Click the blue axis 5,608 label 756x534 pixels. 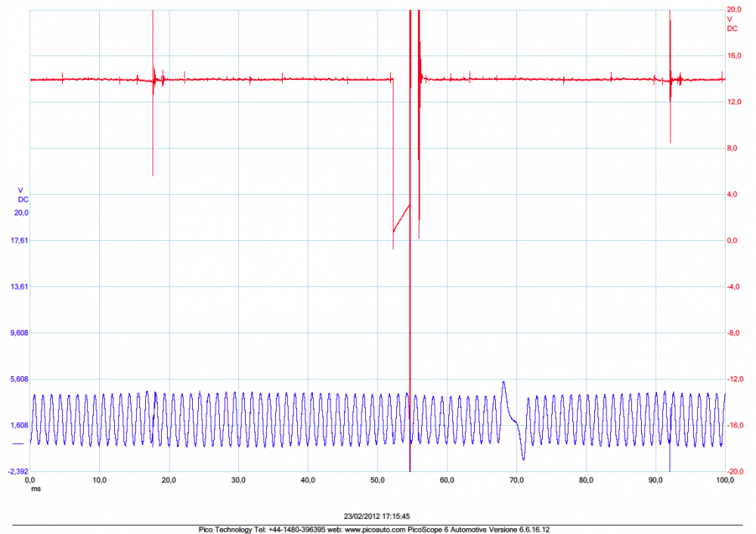tap(16, 379)
